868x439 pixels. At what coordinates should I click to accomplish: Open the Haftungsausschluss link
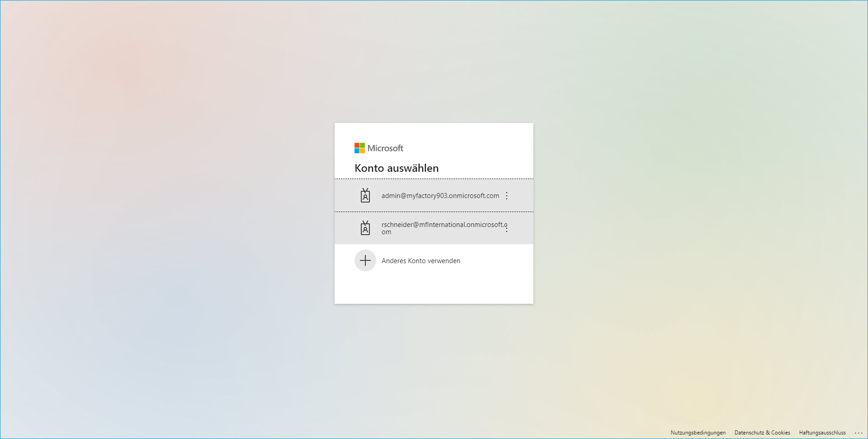tap(822, 433)
